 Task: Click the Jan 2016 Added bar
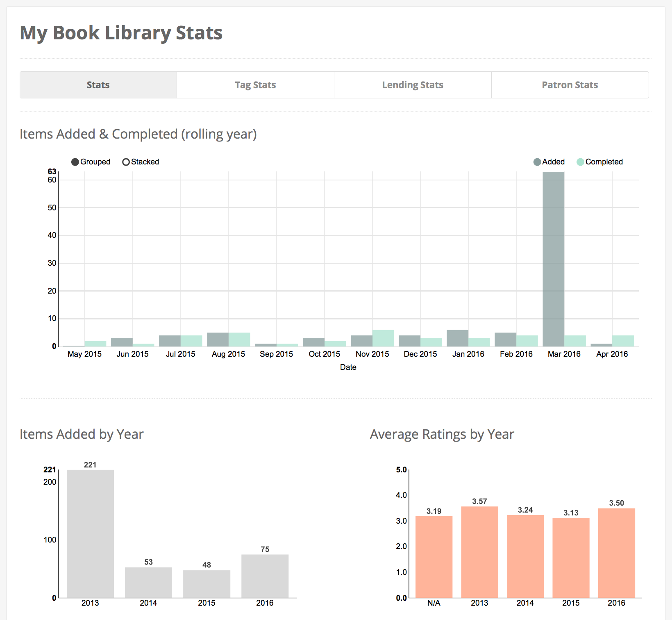click(x=457, y=338)
